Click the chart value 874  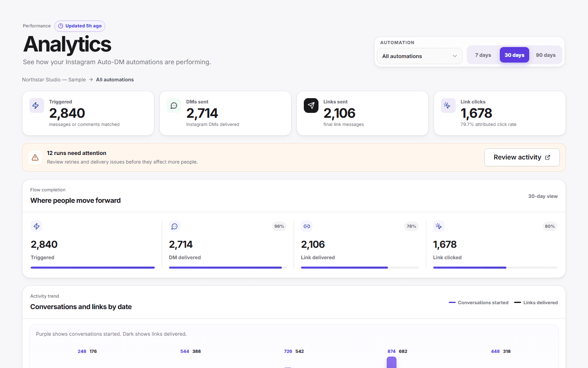pyautogui.click(x=391, y=351)
